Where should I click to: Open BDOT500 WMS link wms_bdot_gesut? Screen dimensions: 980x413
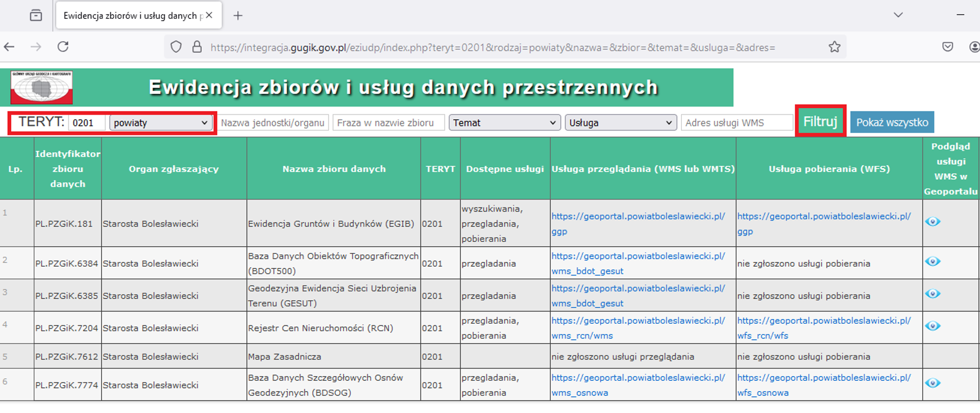[638, 264]
